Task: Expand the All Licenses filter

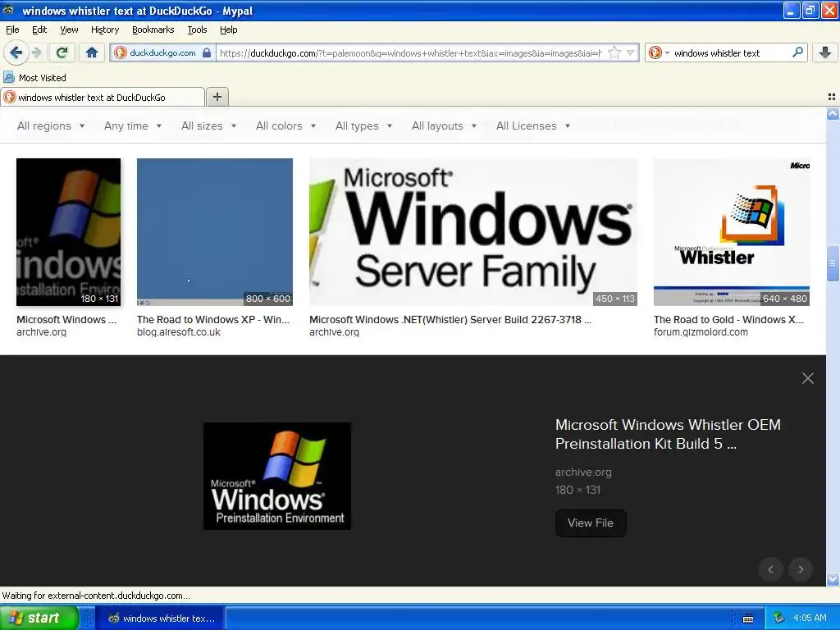Action: [533, 126]
